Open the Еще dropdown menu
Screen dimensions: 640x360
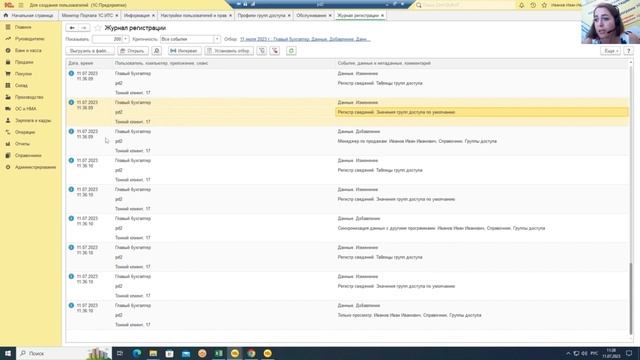coord(610,51)
